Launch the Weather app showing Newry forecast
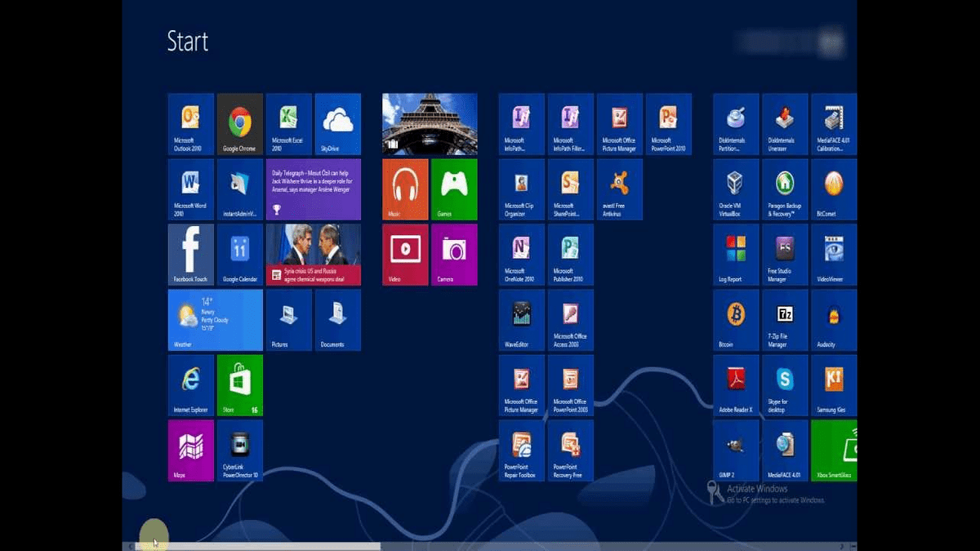The width and height of the screenshot is (980, 551). pos(214,320)
